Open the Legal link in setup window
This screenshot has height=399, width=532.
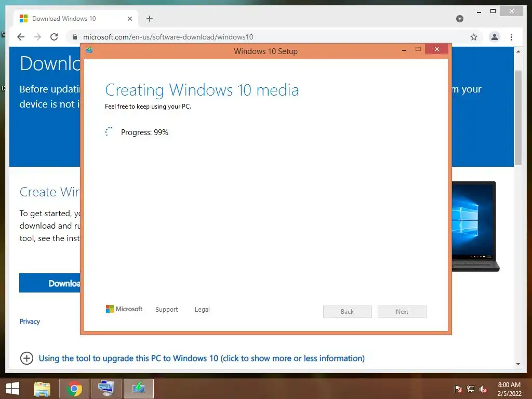[202, 310]
